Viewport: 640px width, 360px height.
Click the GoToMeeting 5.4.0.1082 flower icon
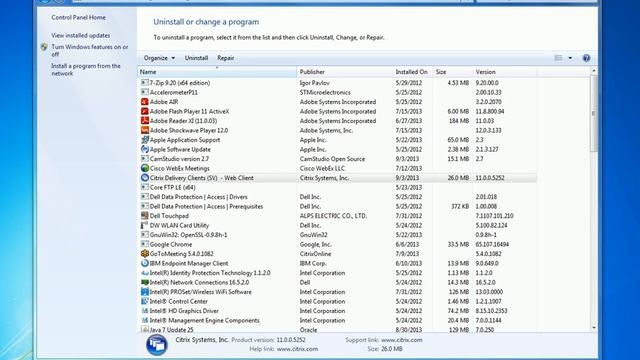(x=144, y=253)
